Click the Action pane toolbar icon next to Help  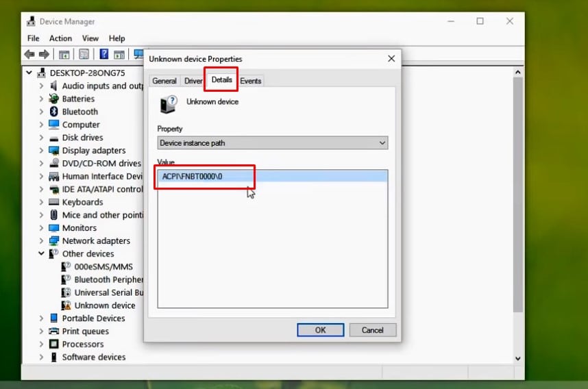(119, 54)
